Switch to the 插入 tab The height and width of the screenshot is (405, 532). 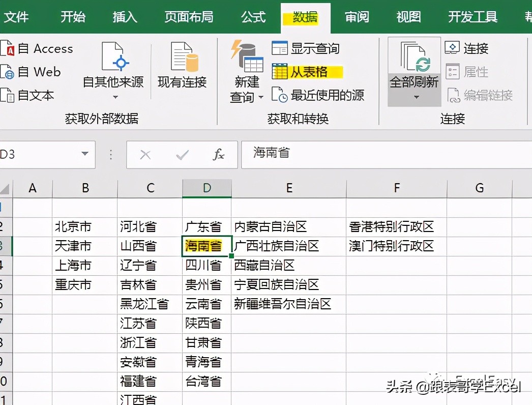pos(125,17)
